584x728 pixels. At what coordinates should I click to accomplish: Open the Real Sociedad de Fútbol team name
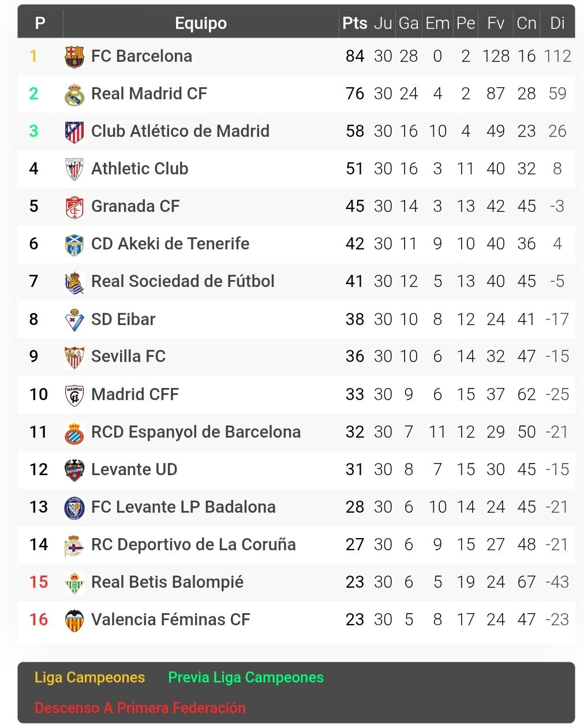(x=183, y=281)
